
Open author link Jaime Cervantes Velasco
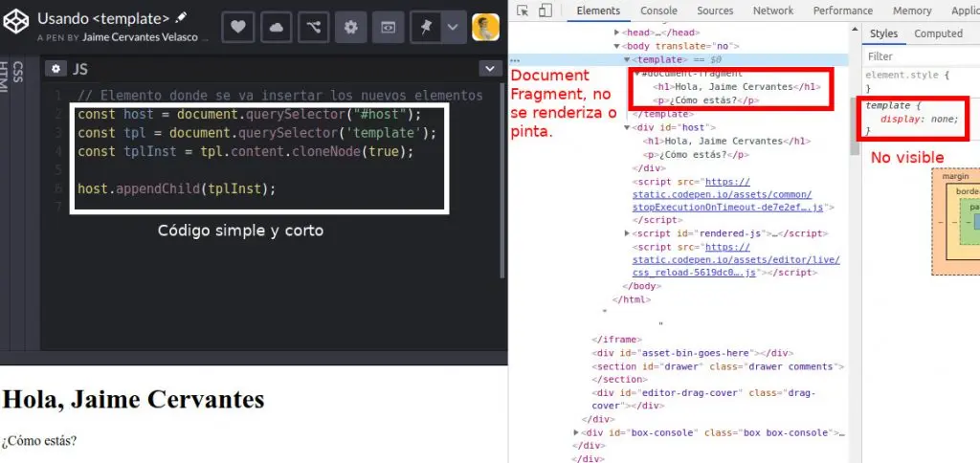click(140, 37)
